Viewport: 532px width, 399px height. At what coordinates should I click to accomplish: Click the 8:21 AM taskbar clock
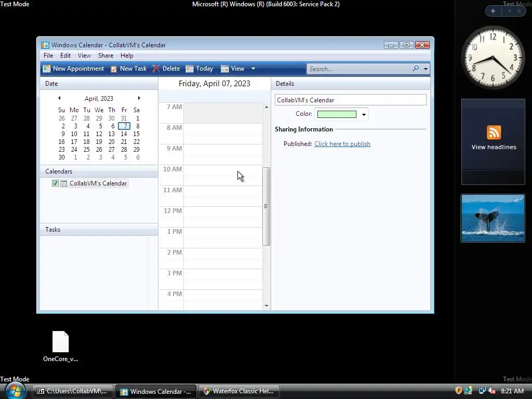coord(512,391)
